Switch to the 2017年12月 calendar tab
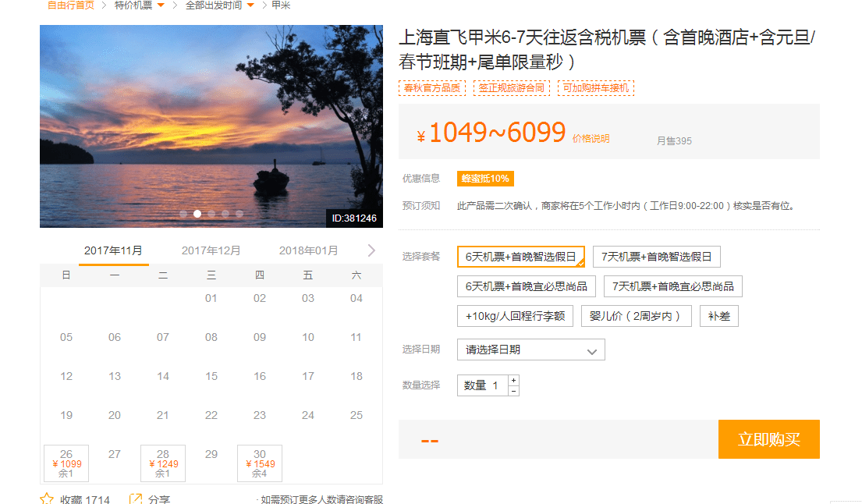 [211, 250]
